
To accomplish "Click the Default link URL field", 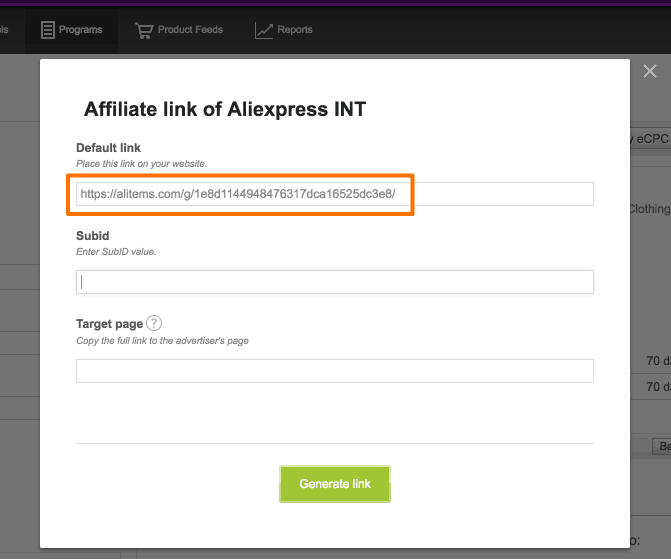I will [335, 194].
